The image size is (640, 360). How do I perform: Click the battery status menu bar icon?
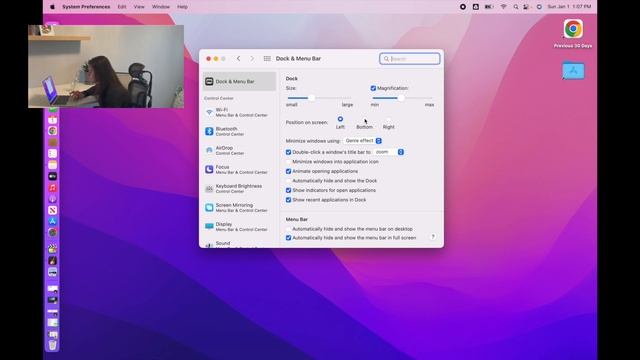tap(489, 7)
